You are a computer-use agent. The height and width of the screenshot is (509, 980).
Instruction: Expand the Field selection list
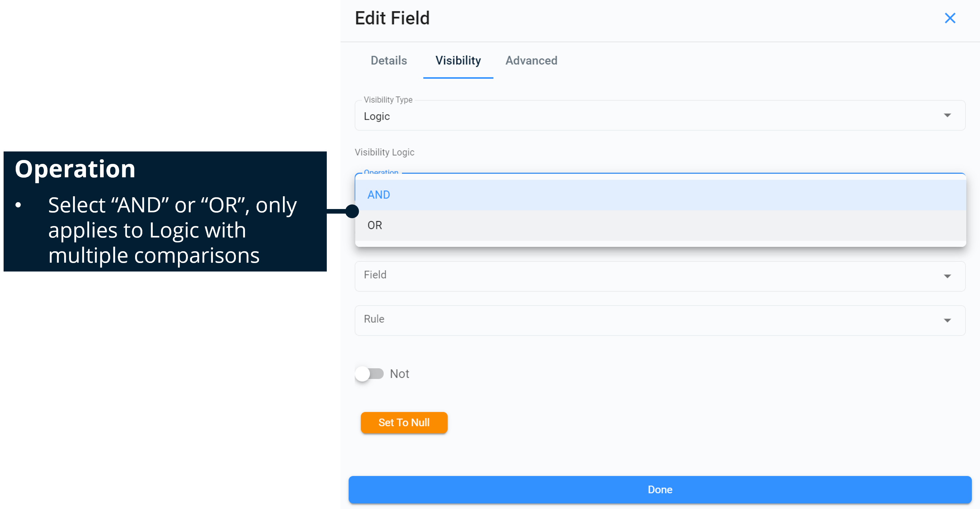point(647,276)
